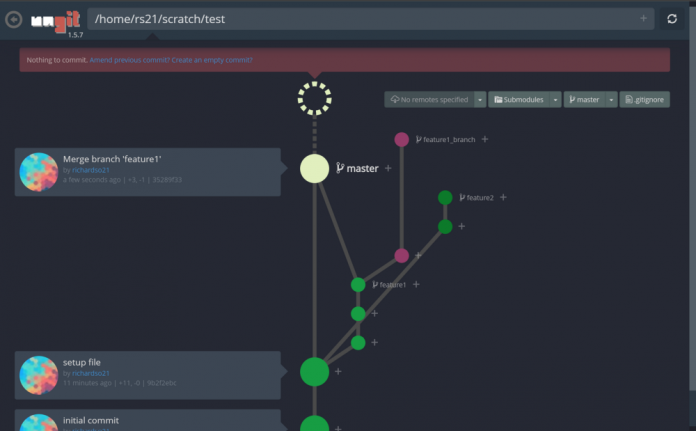
Task: Open the master branch dropdown arrow
Action: click(611, 100)
